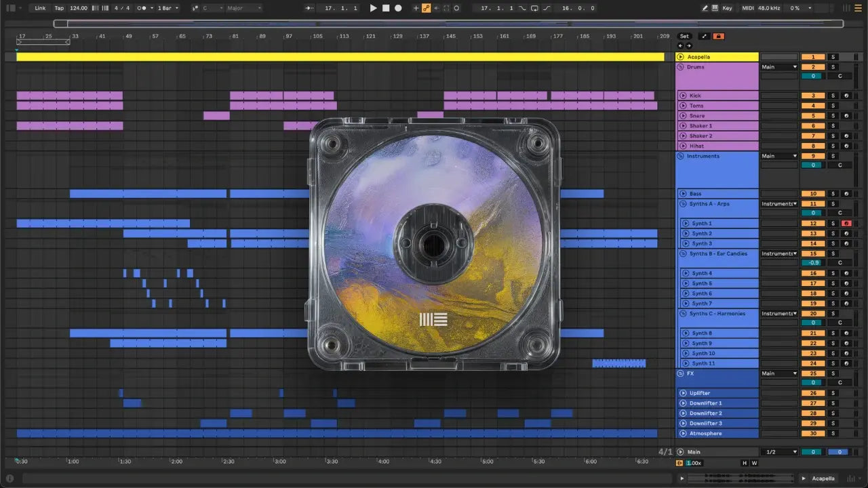This screenshot has height=488, width=868.
Task: Disarm the red Synth 1 record button
Action: pos(846,223)
